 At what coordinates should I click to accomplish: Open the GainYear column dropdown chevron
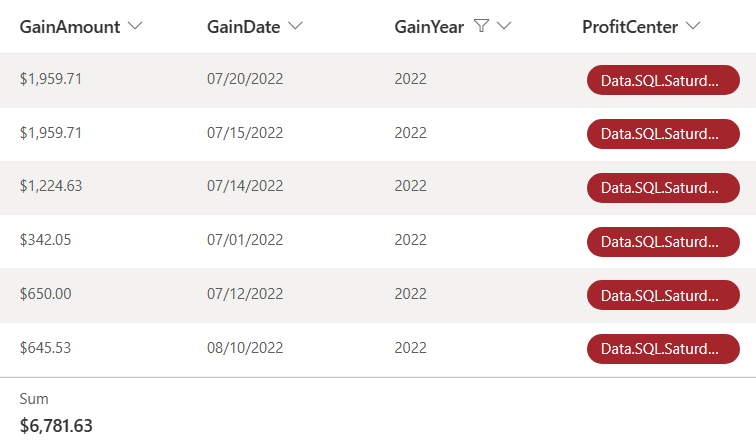(504, 27)
